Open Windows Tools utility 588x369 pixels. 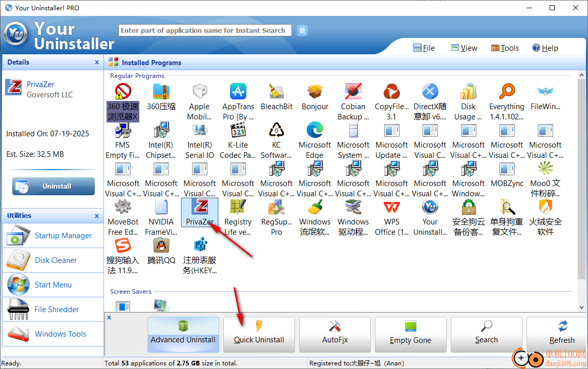click(53, 334)
